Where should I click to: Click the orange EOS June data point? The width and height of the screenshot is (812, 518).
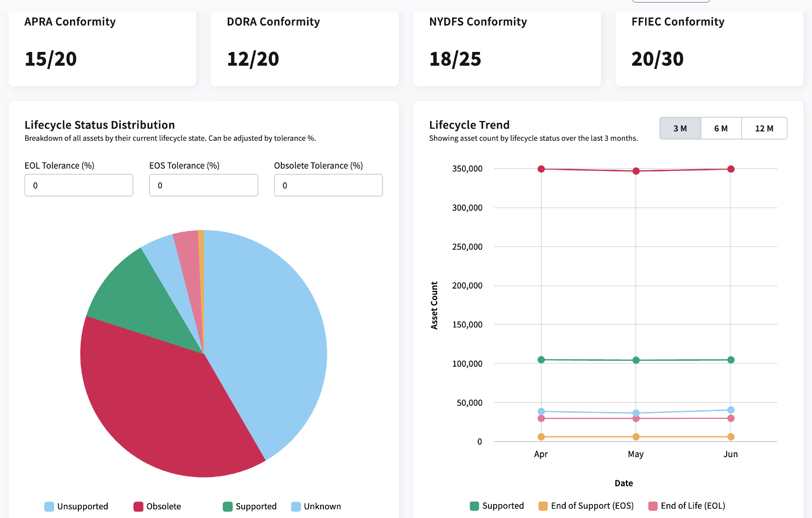[x=730, y=436]
